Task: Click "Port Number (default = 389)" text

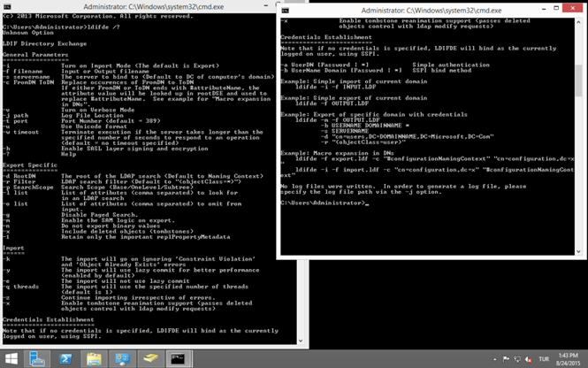Action: click(x=111, y=121)
